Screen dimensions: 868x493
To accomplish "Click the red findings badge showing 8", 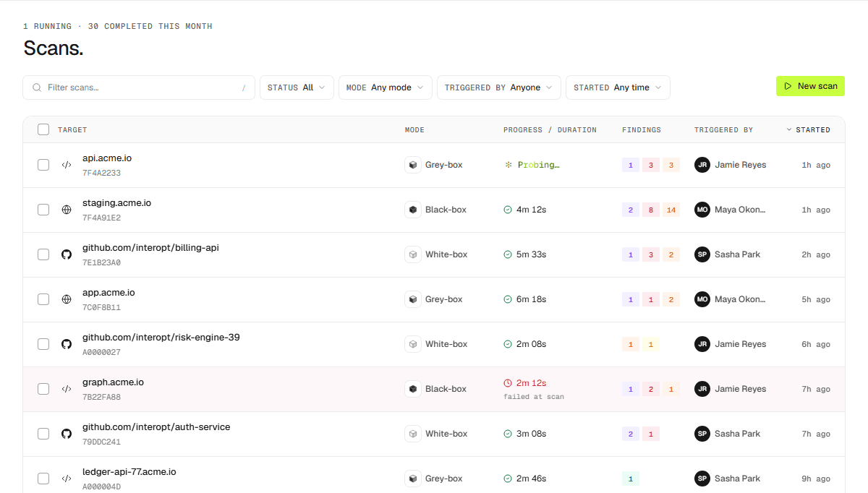I will click(x=651, y=210).
